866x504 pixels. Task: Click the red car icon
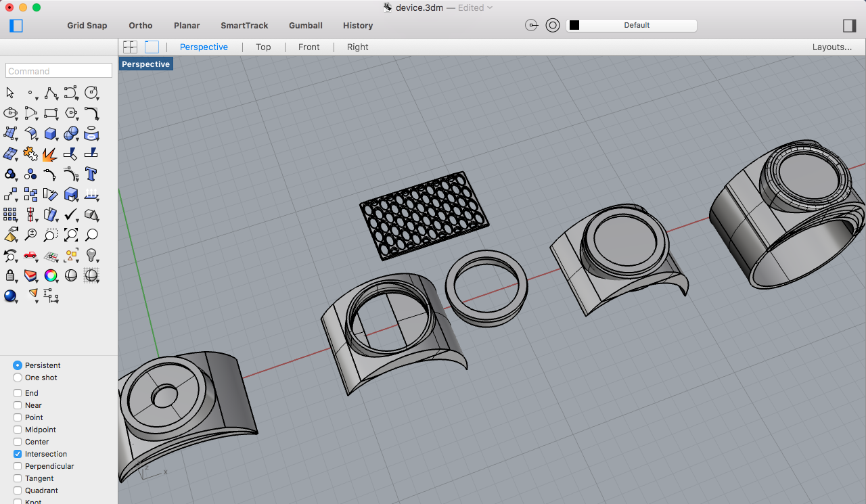(x=30, y=255)
